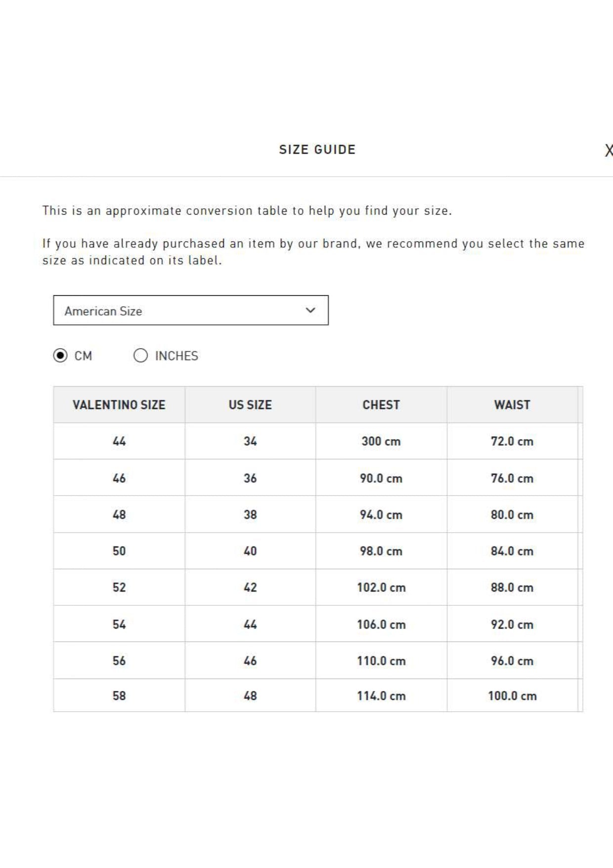Click the SIZE GUIDE heading

[x=317, y=150]
